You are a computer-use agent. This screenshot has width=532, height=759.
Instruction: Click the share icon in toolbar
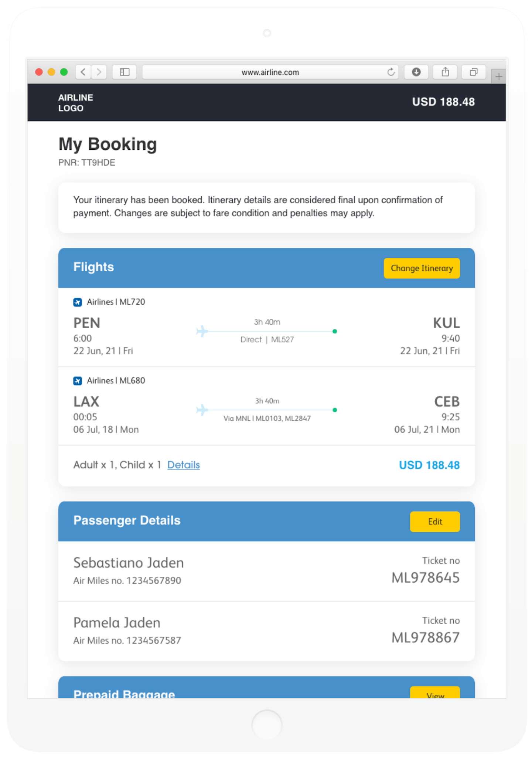[445, 72]
